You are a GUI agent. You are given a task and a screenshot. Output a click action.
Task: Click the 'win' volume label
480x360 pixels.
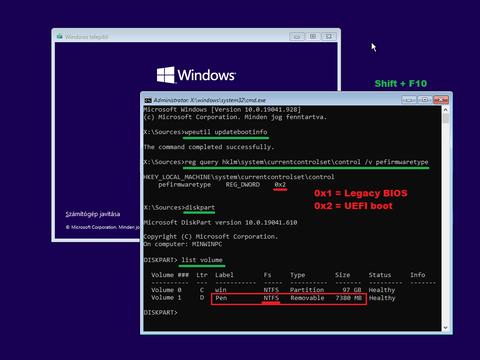[x=221, y=290]
